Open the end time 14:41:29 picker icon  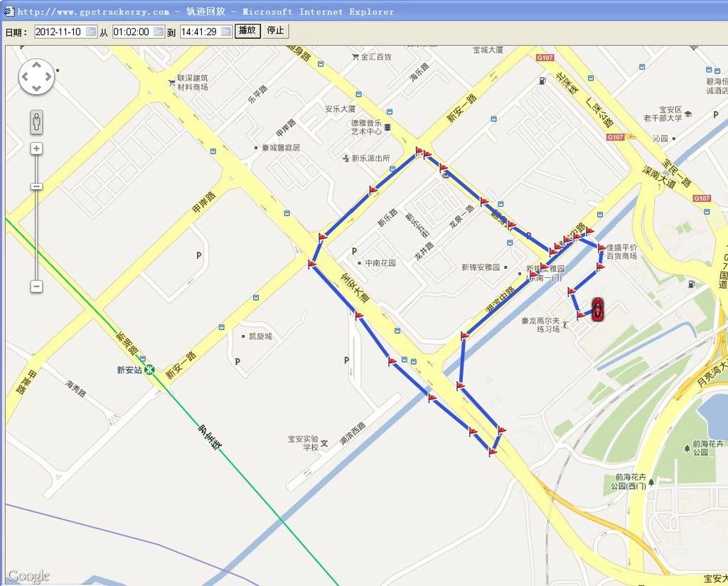tap(226, 31)
